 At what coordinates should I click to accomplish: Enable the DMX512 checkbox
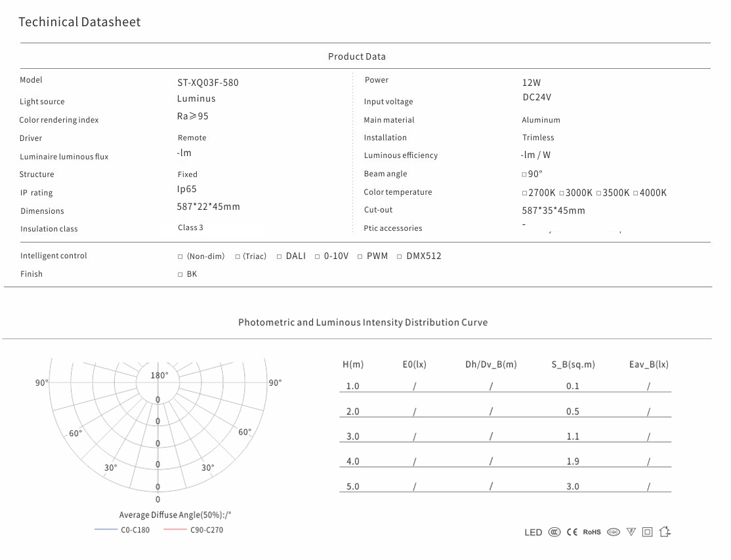click(400, 256)
